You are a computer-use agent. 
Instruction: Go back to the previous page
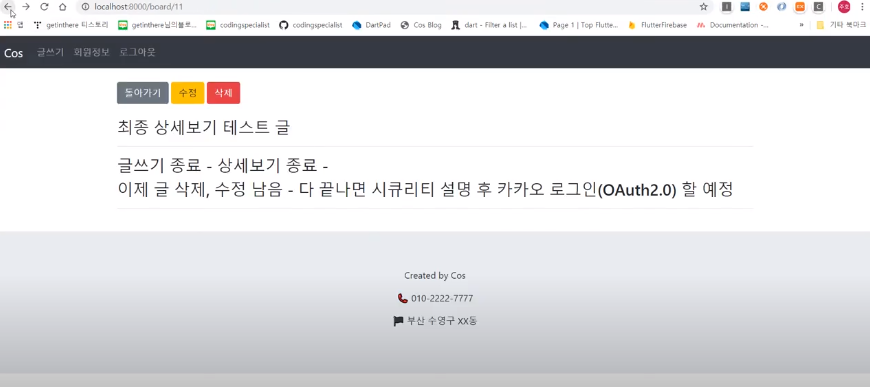tap(8, 7)
